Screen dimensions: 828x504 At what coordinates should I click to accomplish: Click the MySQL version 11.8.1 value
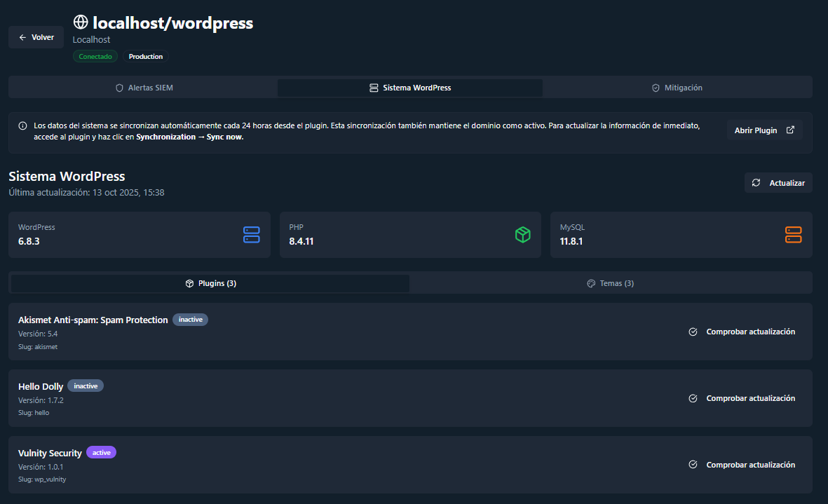point(571,241)
